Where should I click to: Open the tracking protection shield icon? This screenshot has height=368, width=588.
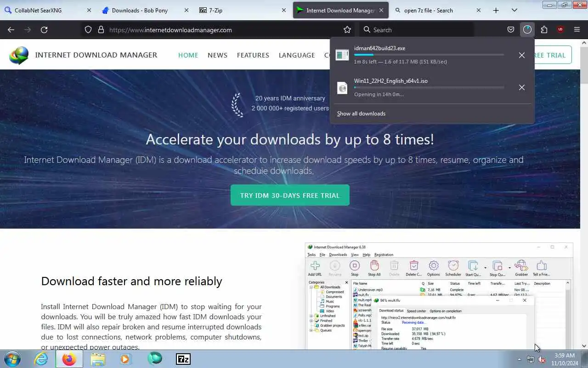point(88,29)
